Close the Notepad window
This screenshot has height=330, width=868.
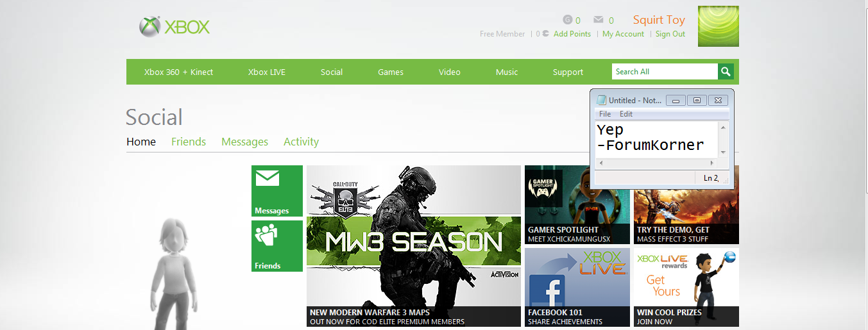tap(719, 101)
